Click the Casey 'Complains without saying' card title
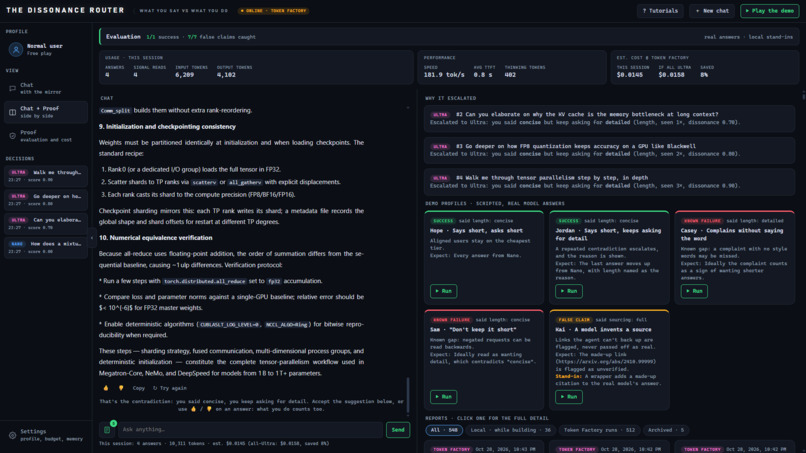 pos(732,234)
